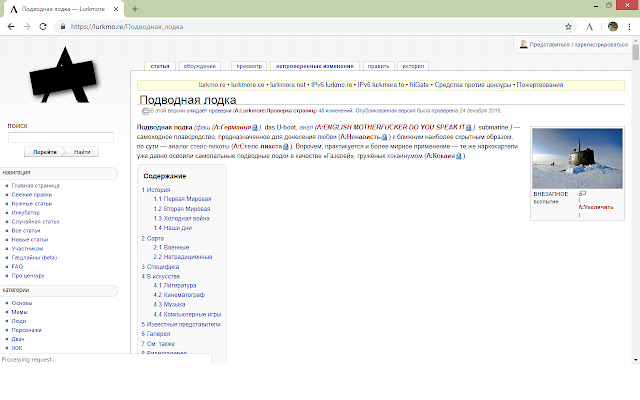Open the submarine photo thumbnail
This screenshot has height=400, width=640.
(x=577, y=158)
